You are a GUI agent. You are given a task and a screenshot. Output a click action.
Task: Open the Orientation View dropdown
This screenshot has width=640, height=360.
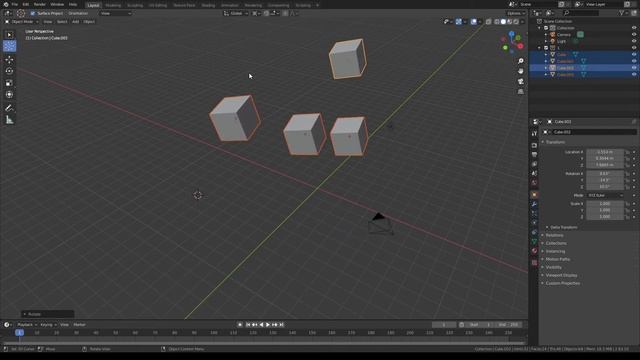click(116, 13)
